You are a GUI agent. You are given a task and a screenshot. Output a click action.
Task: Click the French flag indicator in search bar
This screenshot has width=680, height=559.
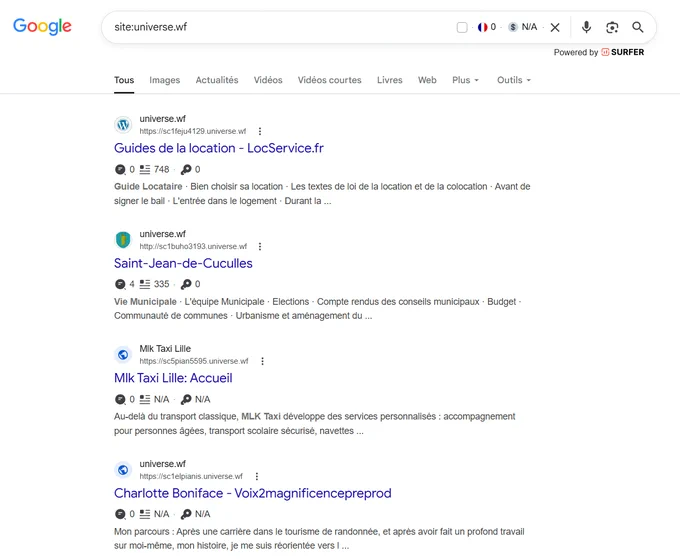[x=482, y=27]
